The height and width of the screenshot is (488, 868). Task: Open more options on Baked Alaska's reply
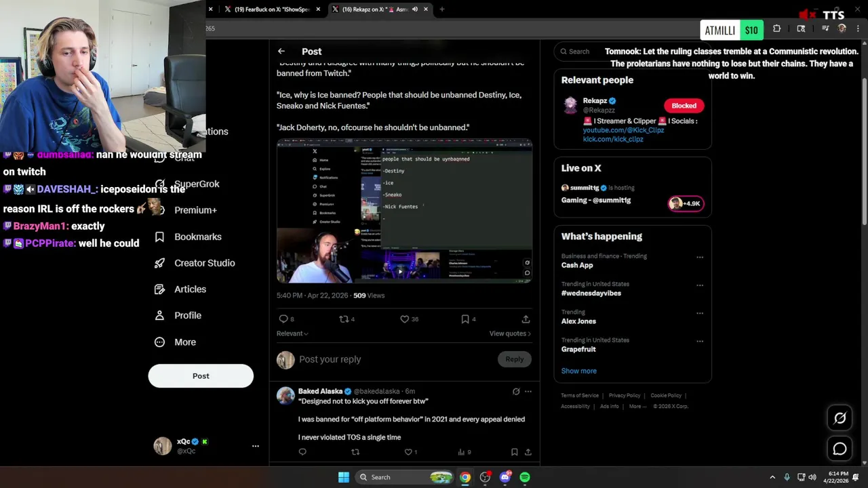(528, 392)
